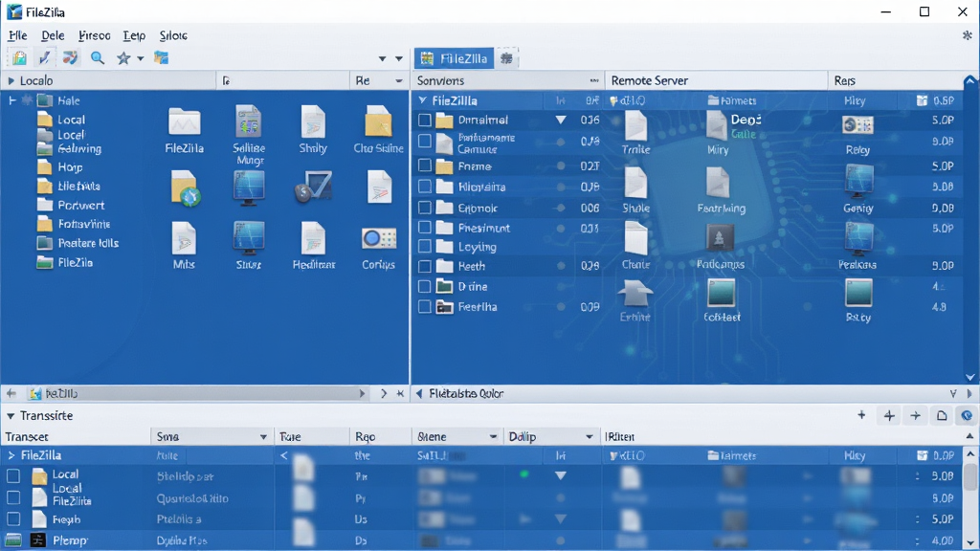Image resolution: width=980 pixels, height=551 pixels.
Task: Expand the FileZilla row in transfer queue
Action: point(11,455)
